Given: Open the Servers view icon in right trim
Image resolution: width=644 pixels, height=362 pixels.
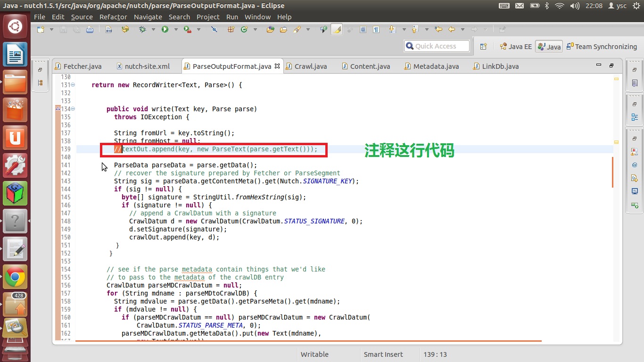Looking at the screenshot, I should tap(635, 206).
